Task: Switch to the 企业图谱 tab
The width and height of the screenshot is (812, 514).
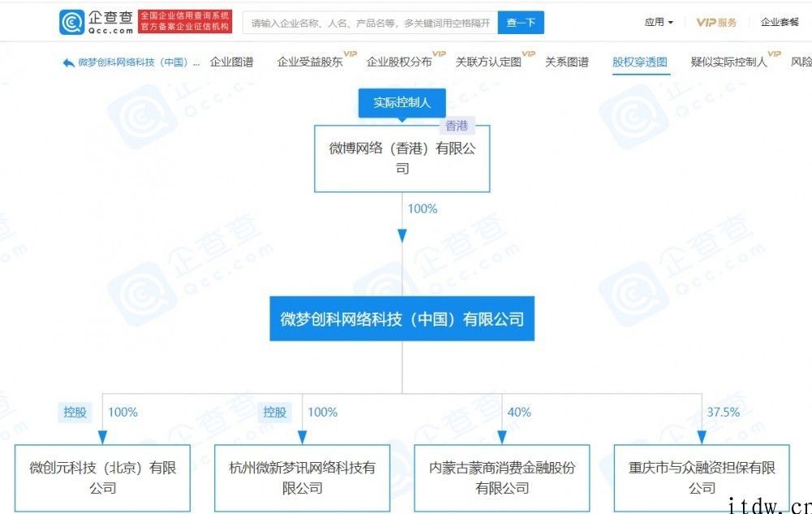Action: coord(232,62)
